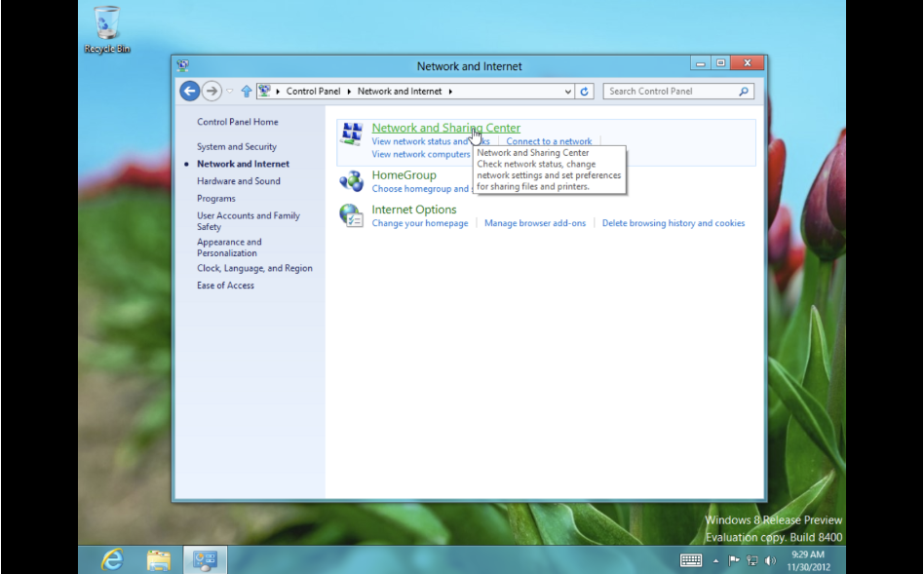
Task: Click the HomeGroup spheres icon
Action: [x=351, y=181]
